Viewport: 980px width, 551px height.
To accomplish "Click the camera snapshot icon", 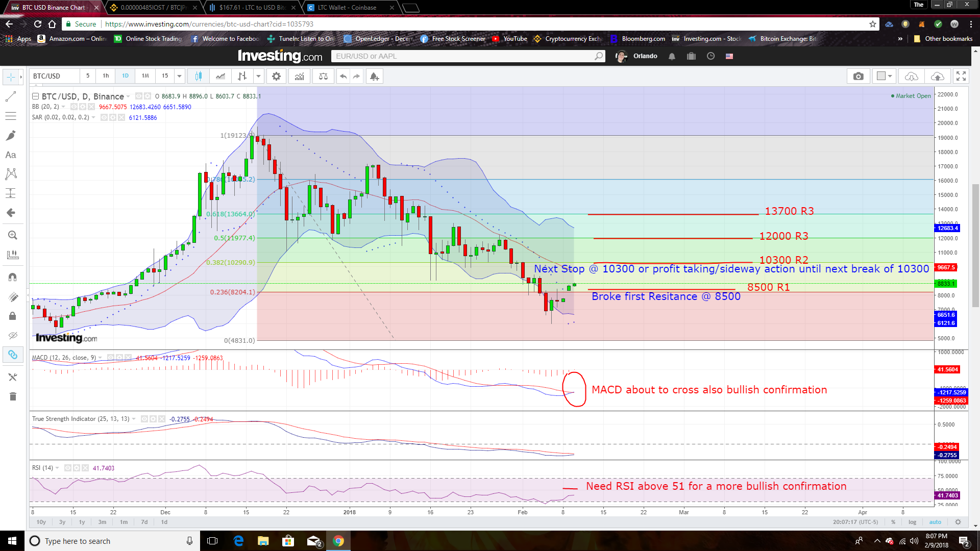I will point(858,77).
